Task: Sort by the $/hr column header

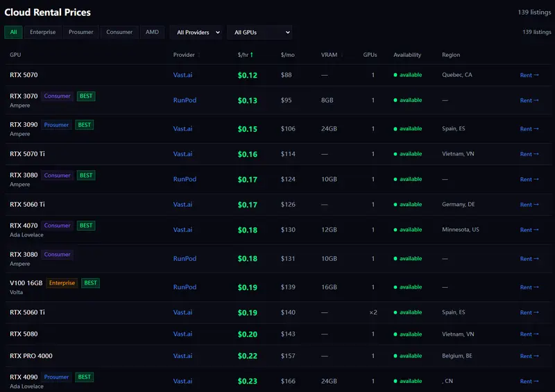Action: [246, 55]
